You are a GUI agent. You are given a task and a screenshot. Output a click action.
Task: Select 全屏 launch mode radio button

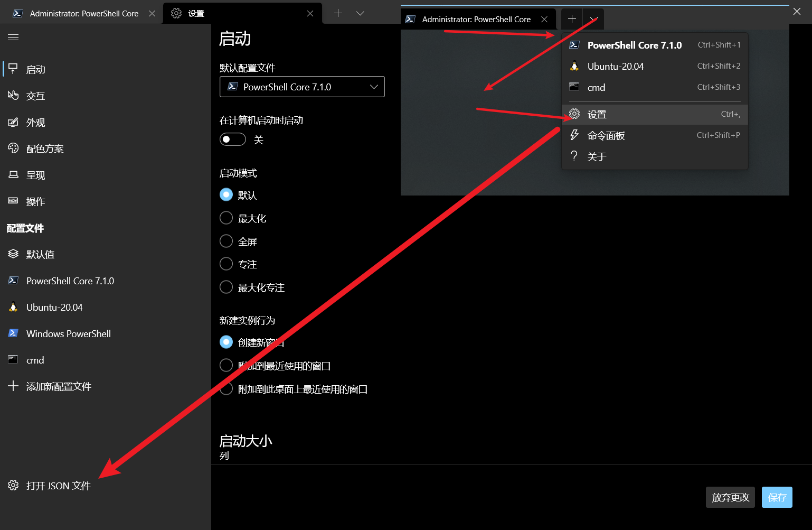pyautogui.click(x=226, y=241)
